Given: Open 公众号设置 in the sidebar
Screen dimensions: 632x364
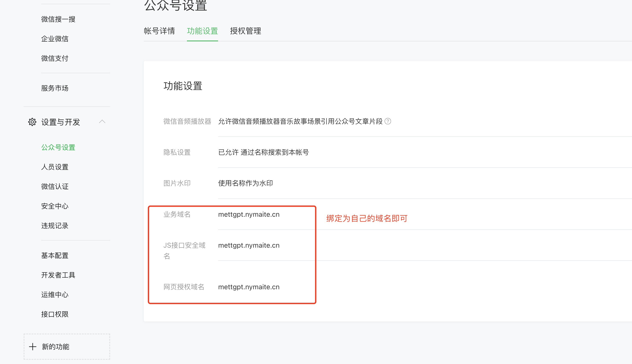Looking at the screenshot, I should [x=58, y=148].
